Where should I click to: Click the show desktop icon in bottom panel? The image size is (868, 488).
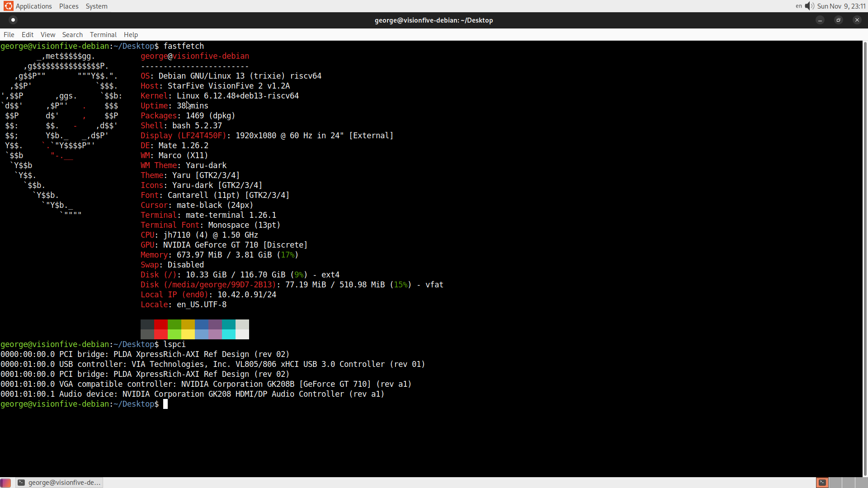pos(5,483)
